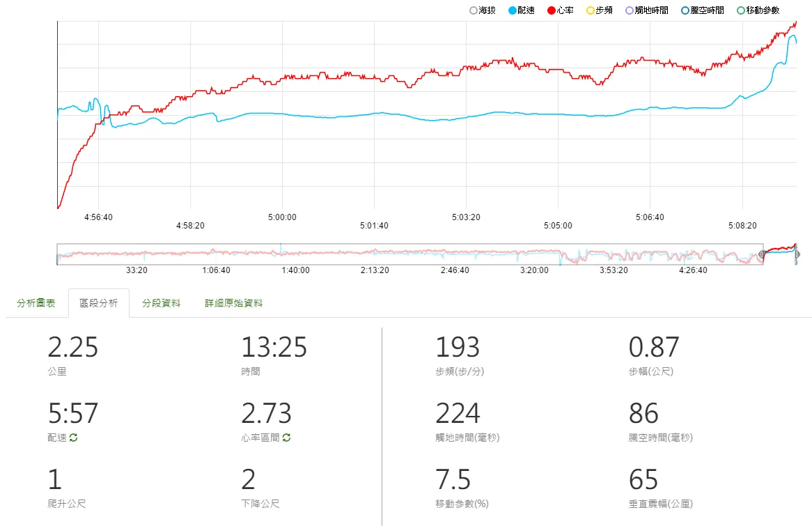This screenshot has width=812, height=526.
Task: Click the 4:26:40 label in the overview strip
Action: click(693, 270)
